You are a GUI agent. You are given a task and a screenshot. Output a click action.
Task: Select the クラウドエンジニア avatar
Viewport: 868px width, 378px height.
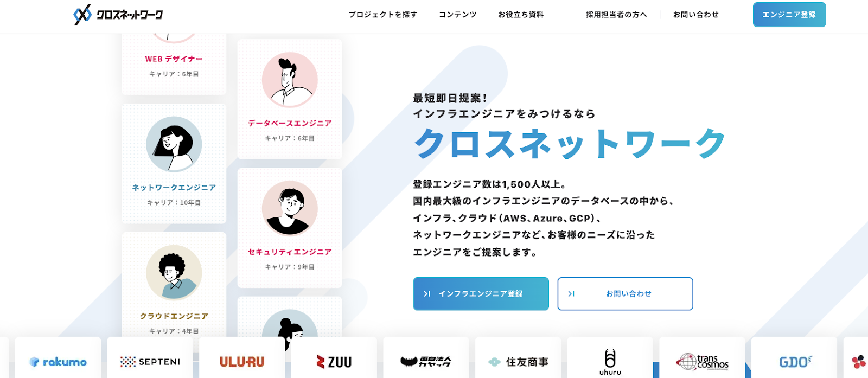[x=174, y=273]
